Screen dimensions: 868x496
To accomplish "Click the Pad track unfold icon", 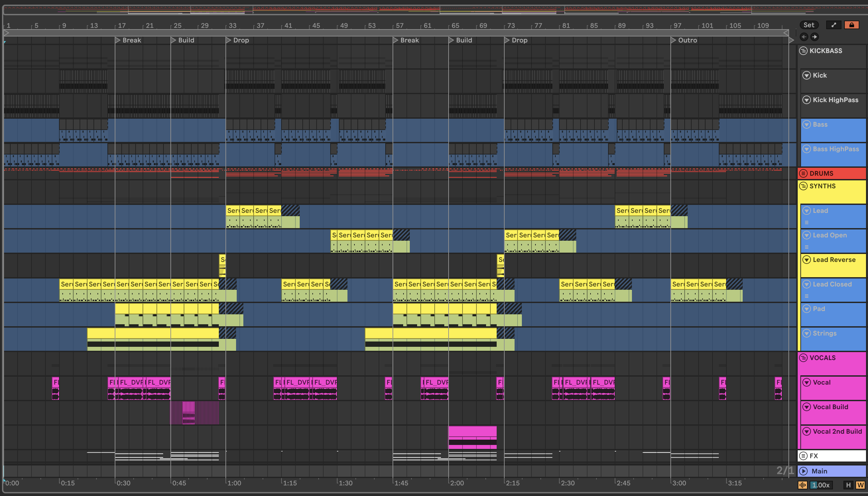I will 806,309.
